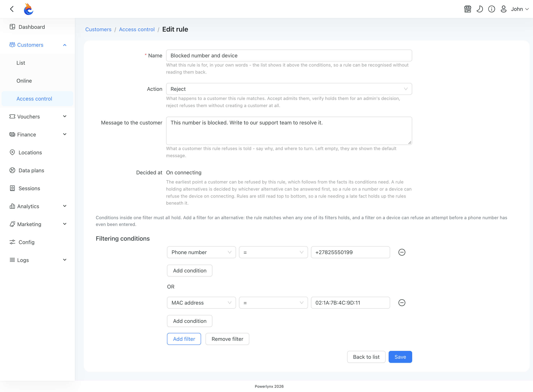Open Config in the sidebar
The height and width of the screenshot is (392, 533).
[37, 242]
